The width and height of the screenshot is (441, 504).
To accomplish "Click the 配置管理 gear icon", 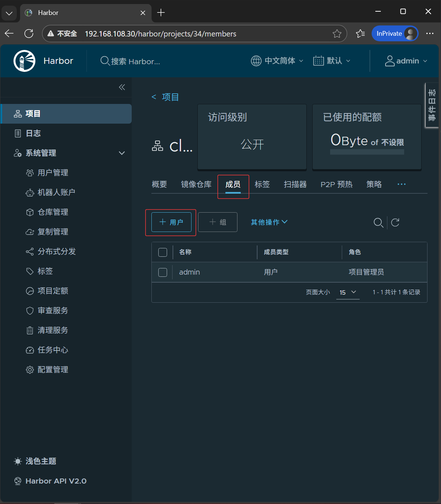I will [30, 370].
